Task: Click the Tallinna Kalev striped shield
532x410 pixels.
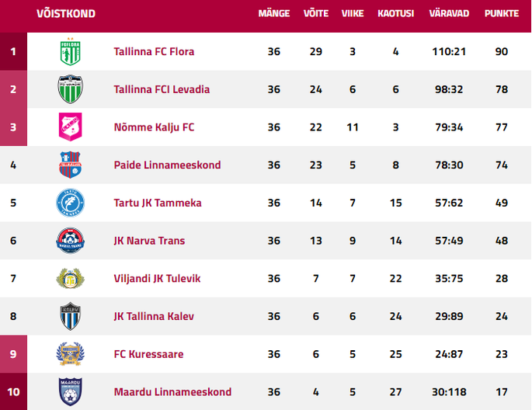Action: coord(70,316)
